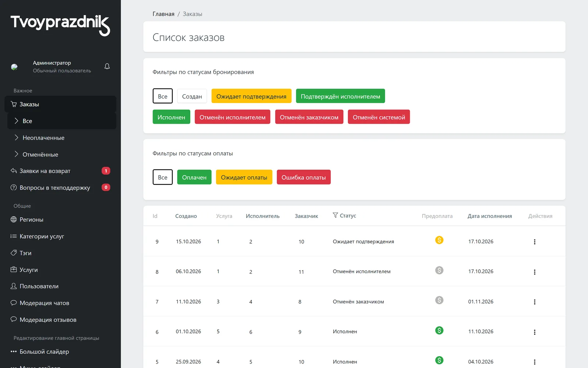Open the Тэги tag icon
This screenshot has width=588, height=368.
(14, 253)
